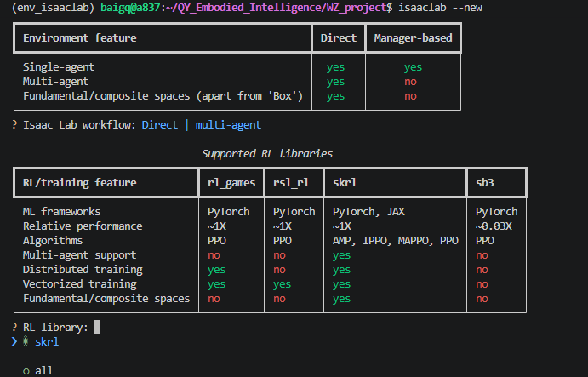
Task: Click the 'sb3' column header
Action: coord(484,183)
